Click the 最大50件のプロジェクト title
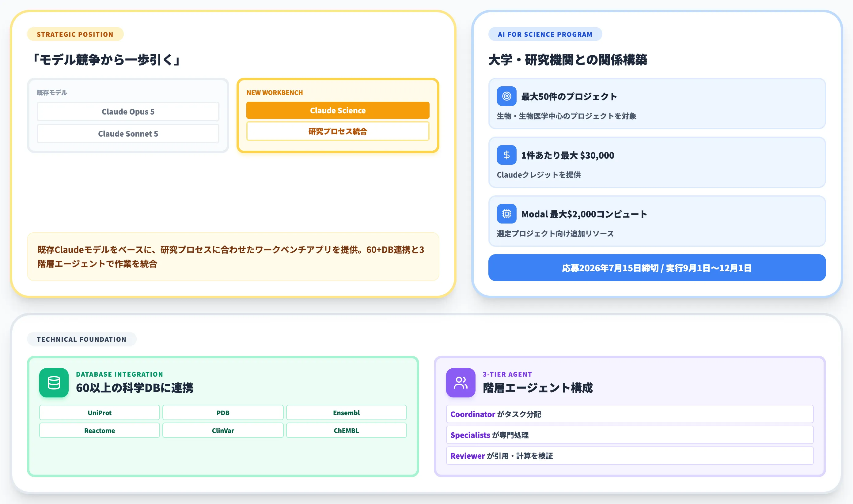Screen dimensions: 853x504 569,96
